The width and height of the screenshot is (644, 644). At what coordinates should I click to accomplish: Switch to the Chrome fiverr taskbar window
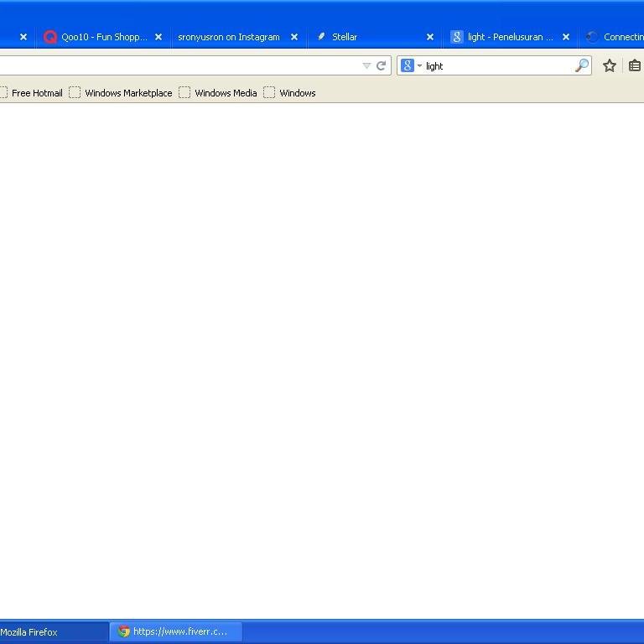click(176, 632)
